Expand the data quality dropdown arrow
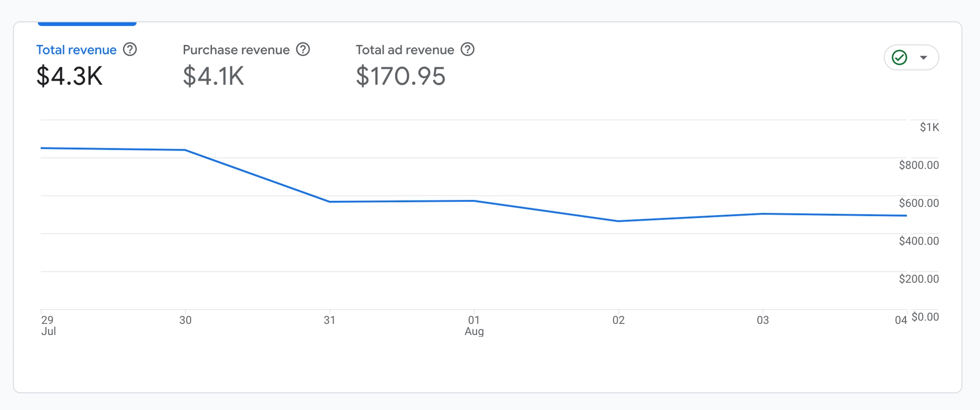The image size is (980, 410). (x=924, y=58)
